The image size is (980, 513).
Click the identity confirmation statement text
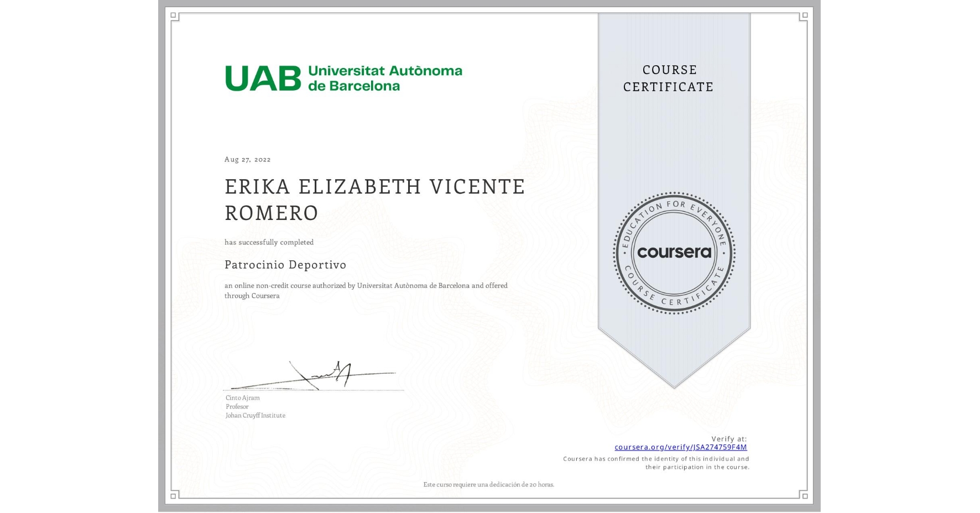(x=655, y=462)
